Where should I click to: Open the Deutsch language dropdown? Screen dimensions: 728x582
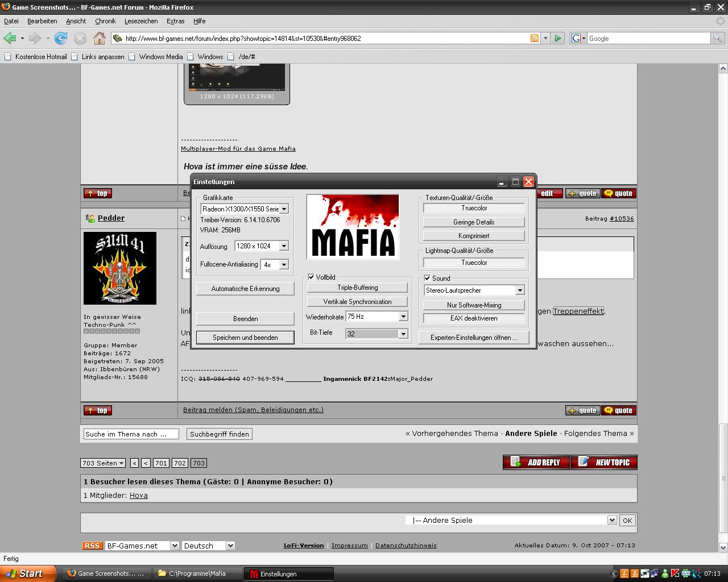pyautogui.click(x=208, y=546)
